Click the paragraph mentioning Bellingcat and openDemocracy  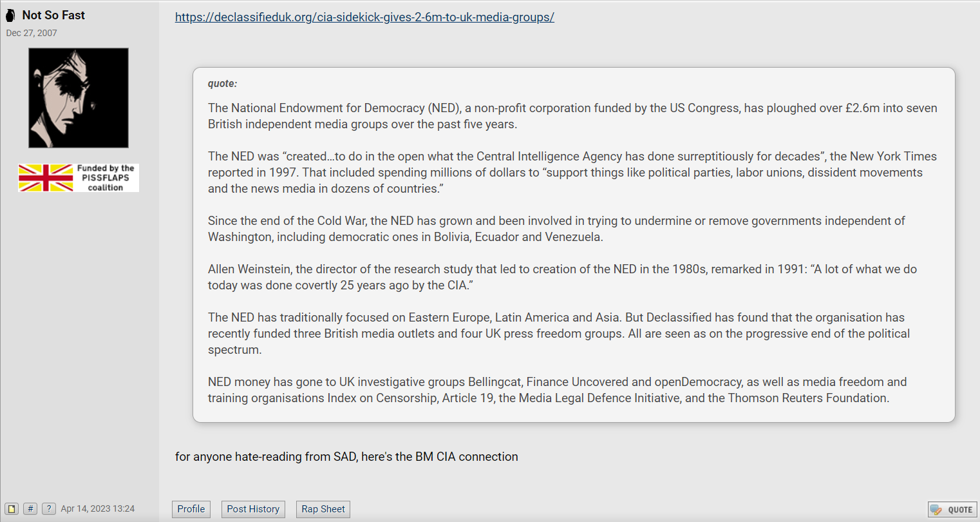pyautogui.click(x=557, y=390)
